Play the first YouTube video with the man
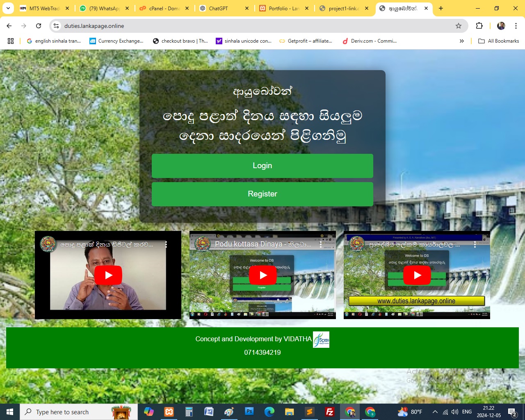The width and height of the screenshot is (525, 420). click(x=108, y=275)
